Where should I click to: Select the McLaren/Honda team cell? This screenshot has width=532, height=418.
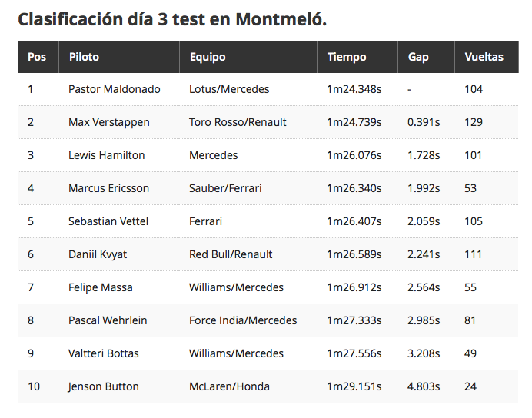coord(229,386)
